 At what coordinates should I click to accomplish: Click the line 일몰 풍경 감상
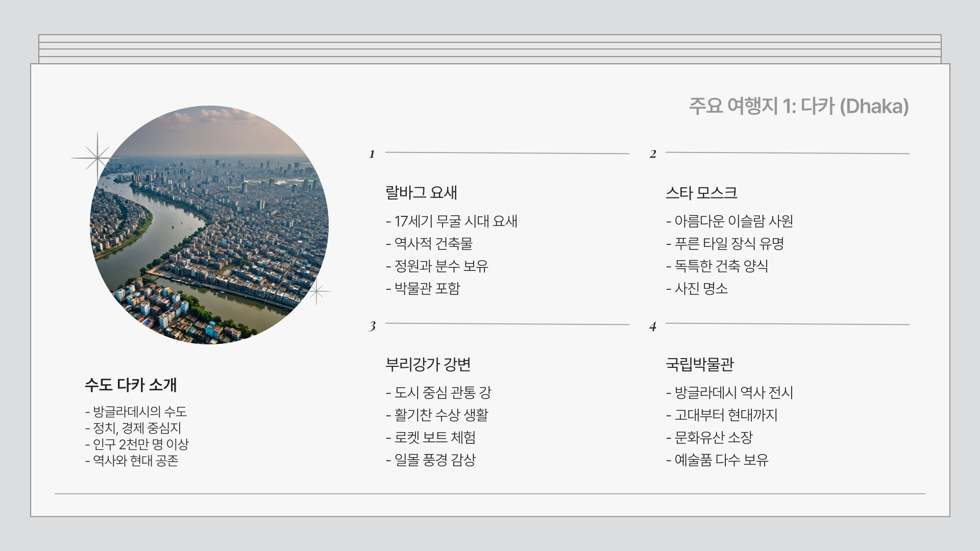(431, 460)
